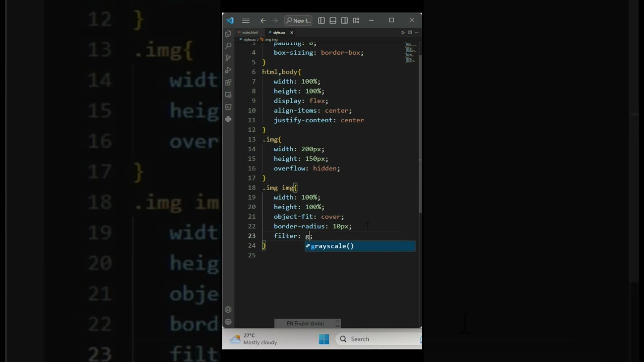Screen dimensions: 644x362
Task: Open Extensions view
Action: [228, 82]
